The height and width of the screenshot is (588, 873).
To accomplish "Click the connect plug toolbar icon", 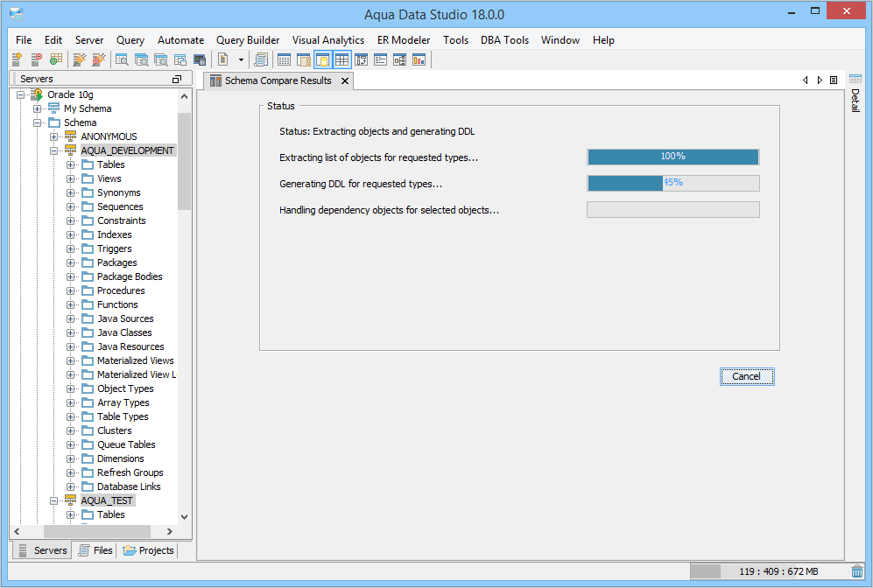I will [80, 59].
